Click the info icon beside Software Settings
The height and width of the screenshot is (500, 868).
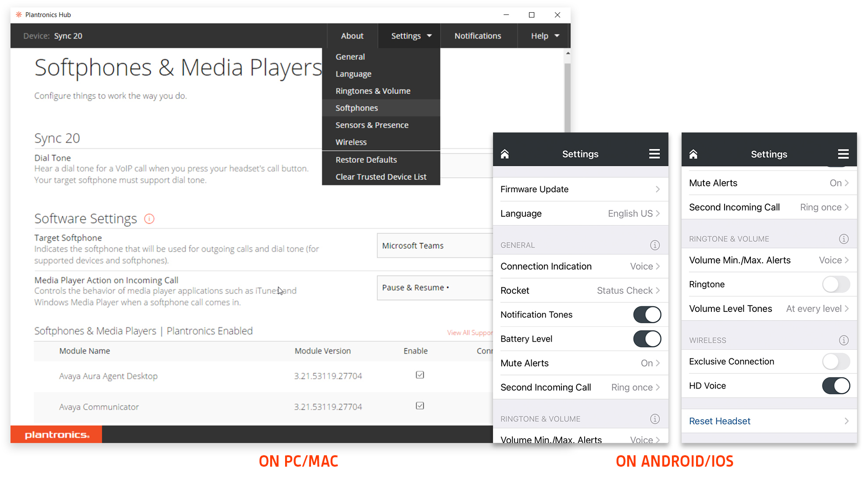(149, 219)
